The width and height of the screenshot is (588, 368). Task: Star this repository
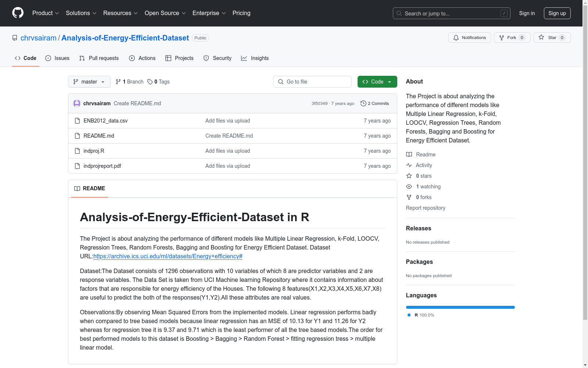click(x=552, y=38)
